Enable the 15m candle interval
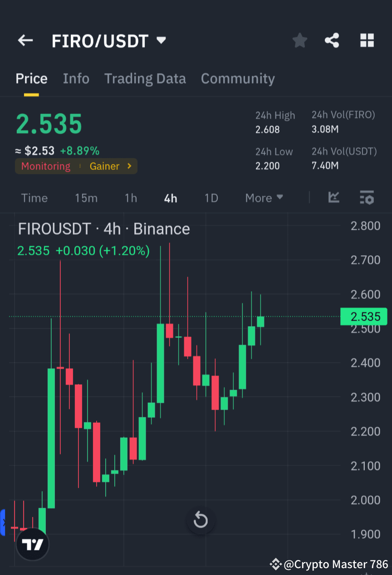This screenshot has height=575, width=392. pos(86,198)
